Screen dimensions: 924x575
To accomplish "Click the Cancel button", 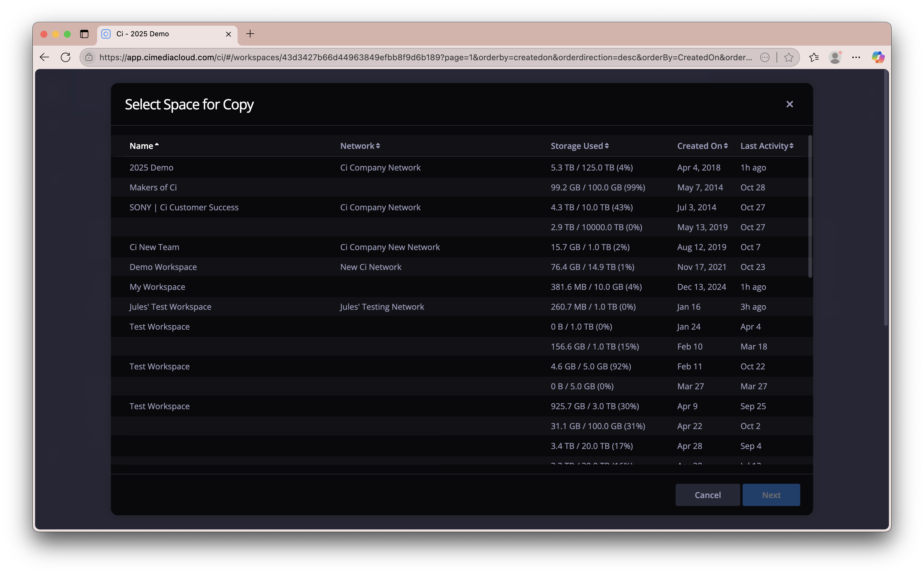I will 707,495.
